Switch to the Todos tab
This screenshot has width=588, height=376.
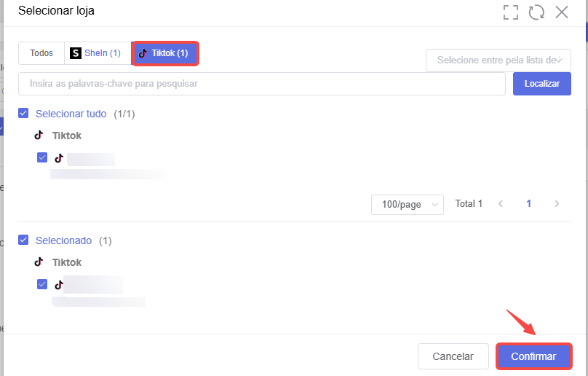(41, 53)
